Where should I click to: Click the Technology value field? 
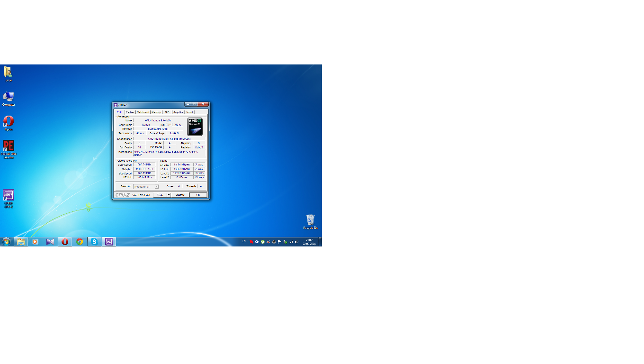(x=140, y=133)
